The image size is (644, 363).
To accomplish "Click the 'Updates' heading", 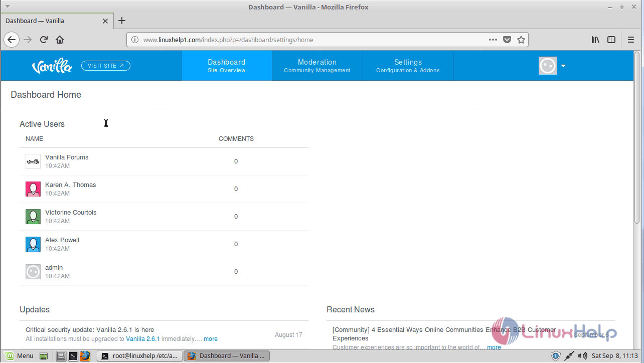I will point(35,309).
